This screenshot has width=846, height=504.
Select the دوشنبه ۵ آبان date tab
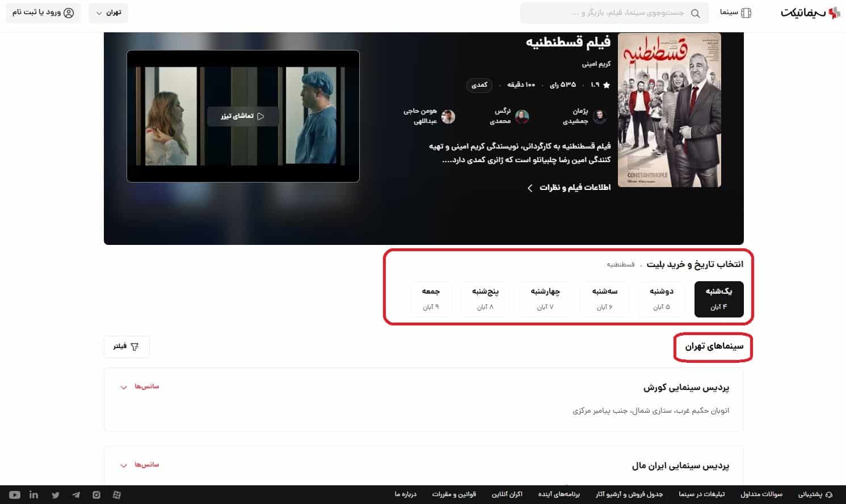660,299
